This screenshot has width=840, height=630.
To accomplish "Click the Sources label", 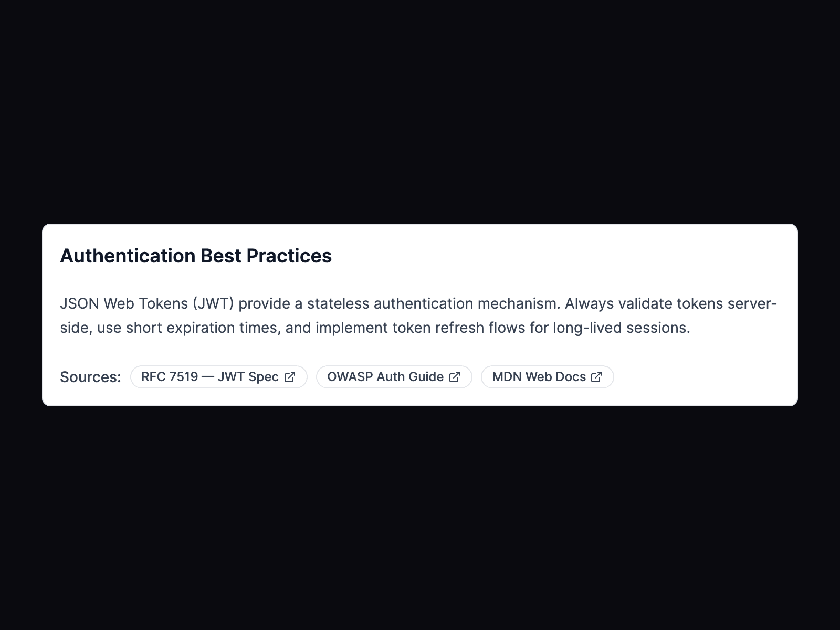I will [x=89, y=376].
